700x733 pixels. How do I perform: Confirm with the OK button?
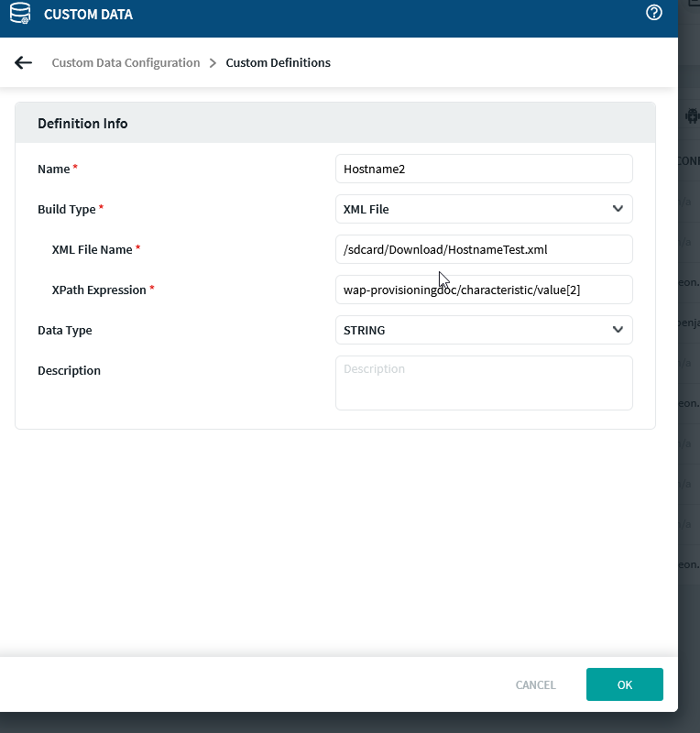tap(624, 684)
